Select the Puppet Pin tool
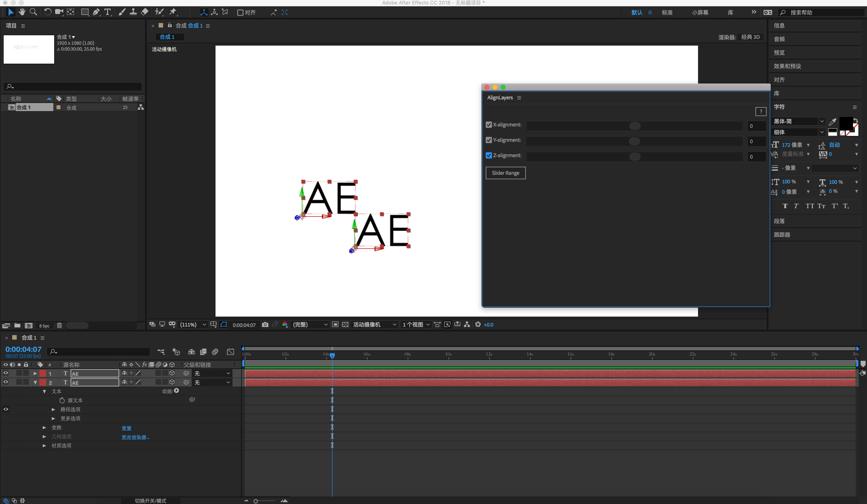Image resolution: width=867 pixels, height=504 pixels. 173,12
